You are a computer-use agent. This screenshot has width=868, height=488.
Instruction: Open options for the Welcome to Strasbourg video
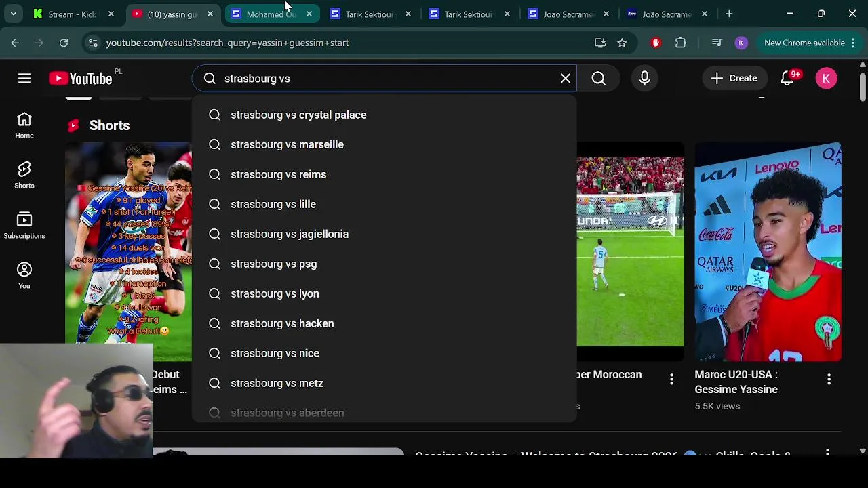point(827,451)
